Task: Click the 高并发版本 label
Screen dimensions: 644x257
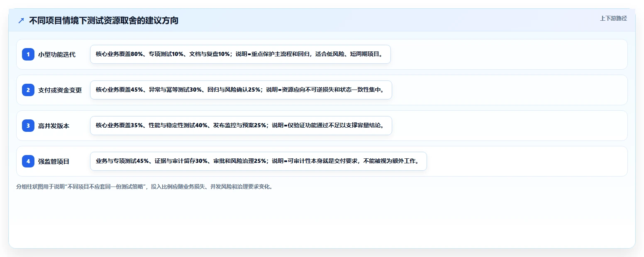Action: click(54, 126)
